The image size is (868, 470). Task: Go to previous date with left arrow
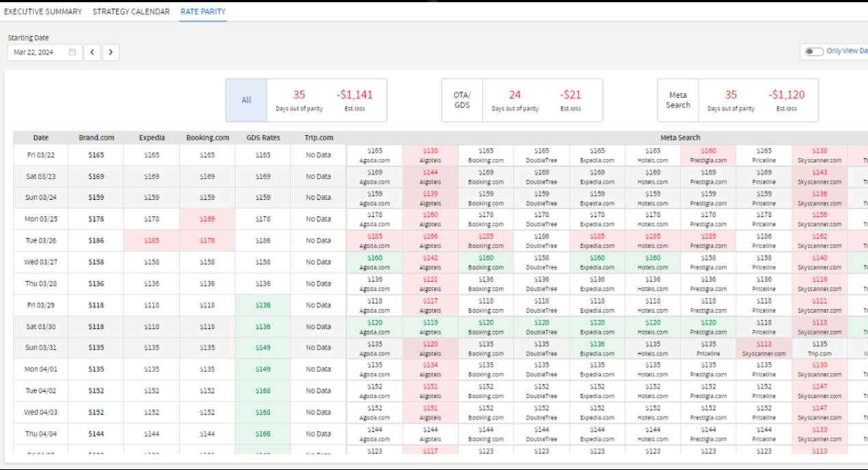click(92, 53)
